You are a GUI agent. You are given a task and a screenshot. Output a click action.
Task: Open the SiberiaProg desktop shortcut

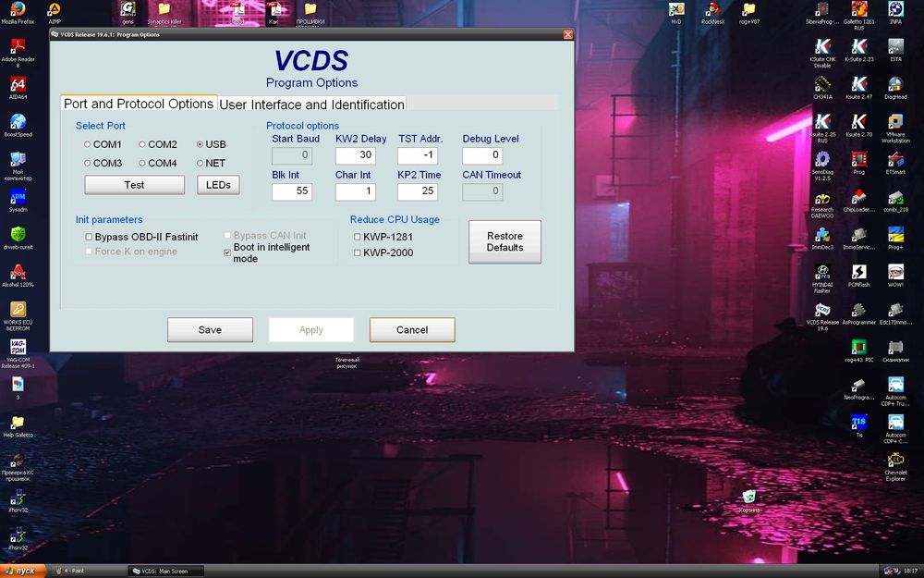tap(821, 13)
